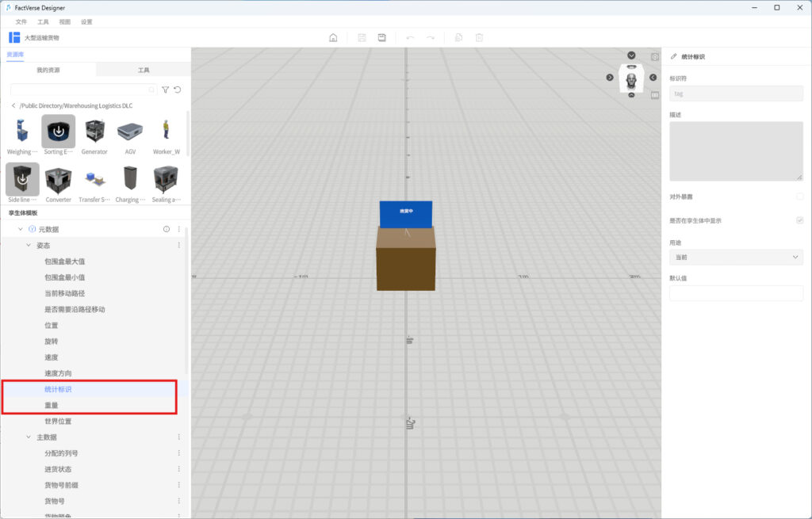Click the resource search input field

point(83,90)
